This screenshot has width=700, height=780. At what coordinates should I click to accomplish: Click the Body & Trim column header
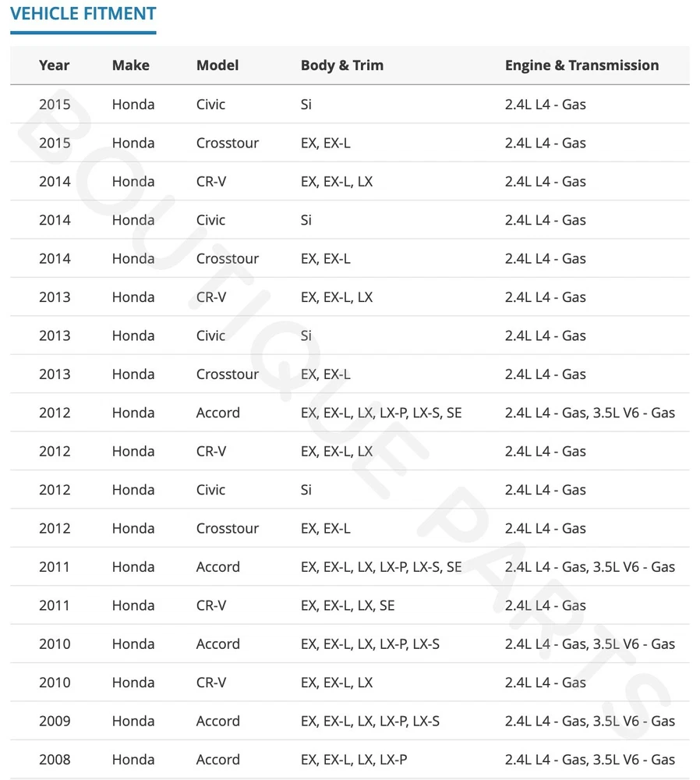[341, 66]
